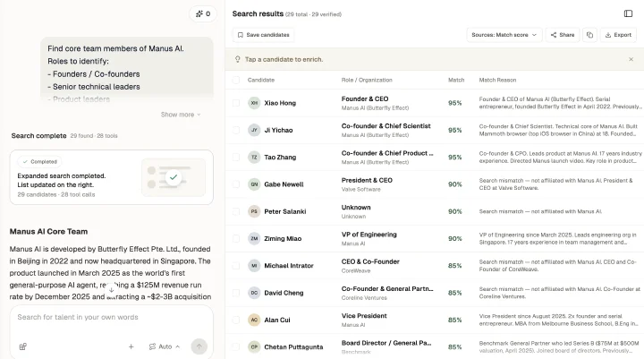Click the search completed illustration thumbnail
Image resolution: width=644 pixels, height=359 pixels.
(174, 177)
